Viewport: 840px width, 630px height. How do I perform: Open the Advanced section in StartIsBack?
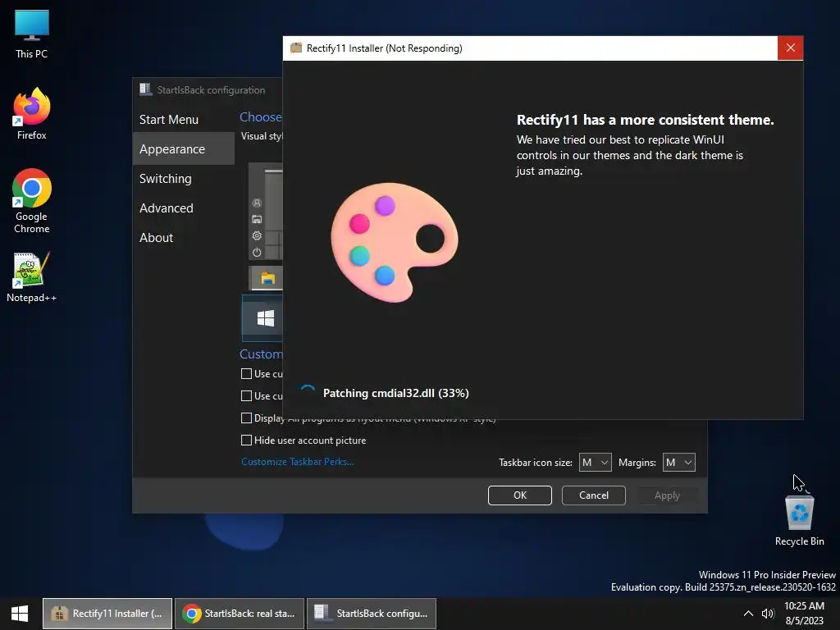click(183, 208)
